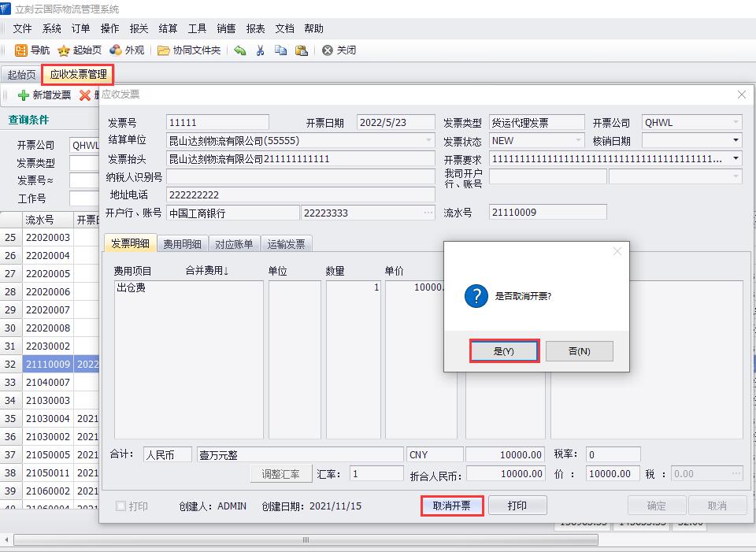Switch to the 费用明细 tab
Viewport: 756px width, 552px height.
click(x=182, y=244)
